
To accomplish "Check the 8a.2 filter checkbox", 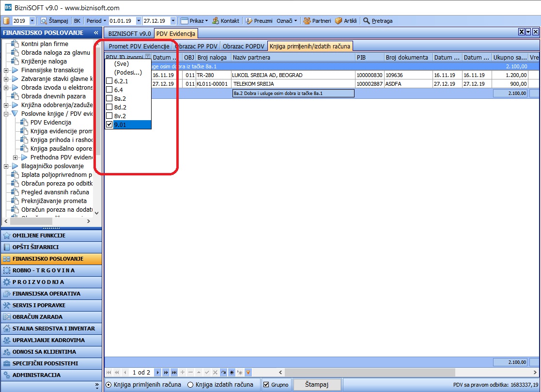I will (109, 98).
